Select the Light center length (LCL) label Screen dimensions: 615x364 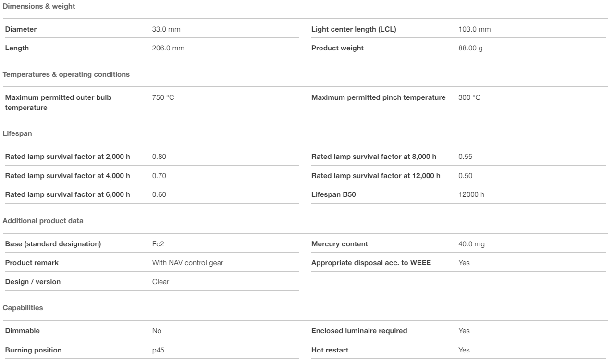pos(354,29)
